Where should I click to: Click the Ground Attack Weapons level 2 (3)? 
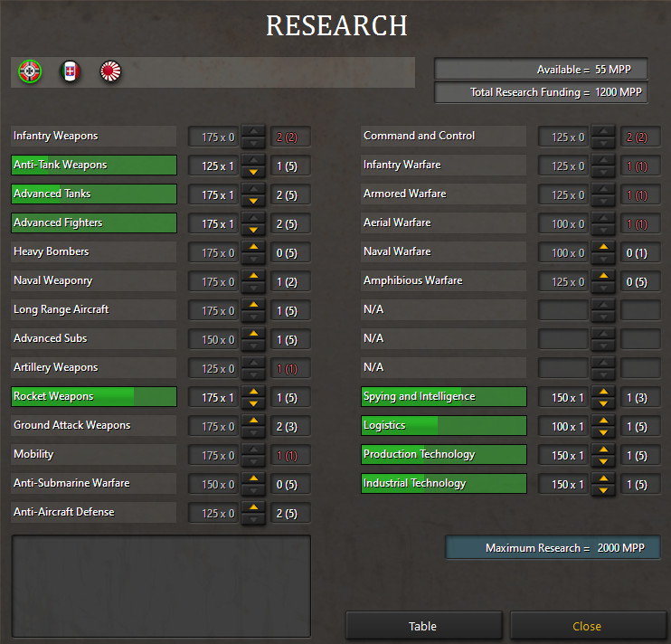(290, 427)
